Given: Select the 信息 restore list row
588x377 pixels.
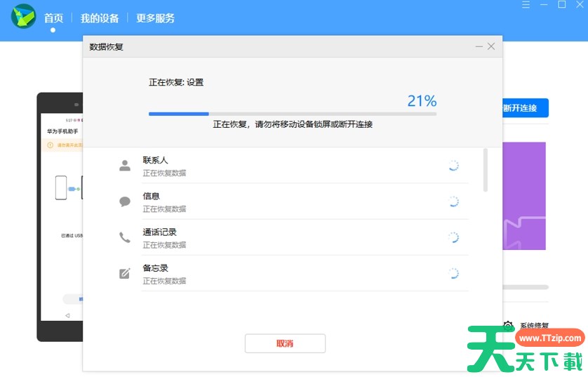Looking at the screenshot, I should click(x=295, y=201).
